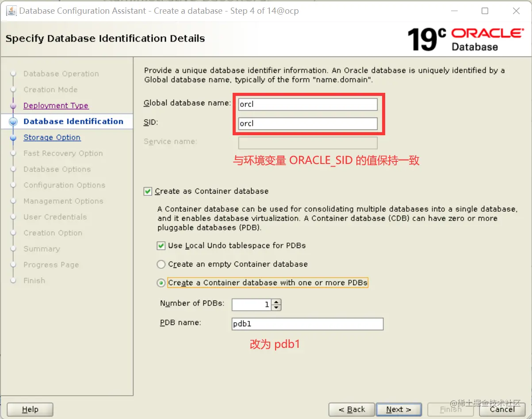Click Fast Recovery Option step
The height and width of the screenshot is (419, 532).
pos(63,153)
